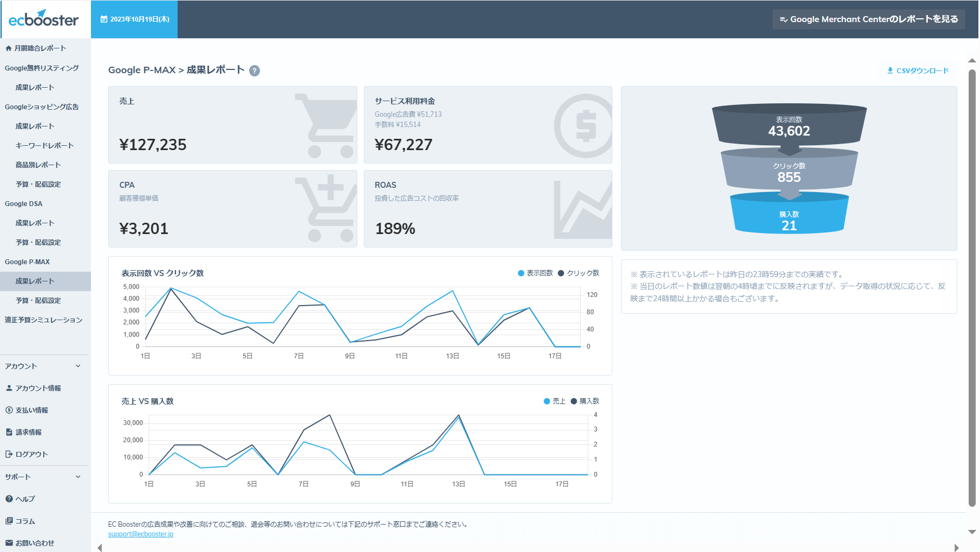Viewport: 980px width, 552px height.
Task: Click the help question mark icon beside 成果レポート
Action: [255, 70]
